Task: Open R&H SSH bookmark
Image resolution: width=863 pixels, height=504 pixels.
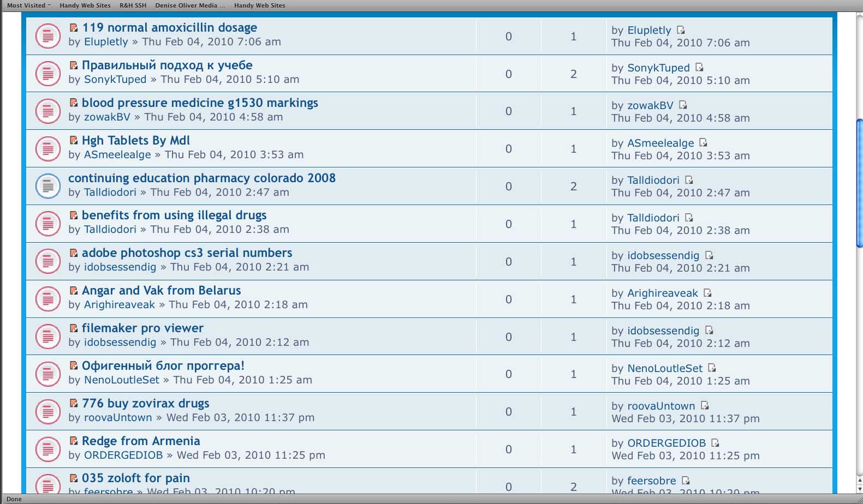Action: [133, 5]
